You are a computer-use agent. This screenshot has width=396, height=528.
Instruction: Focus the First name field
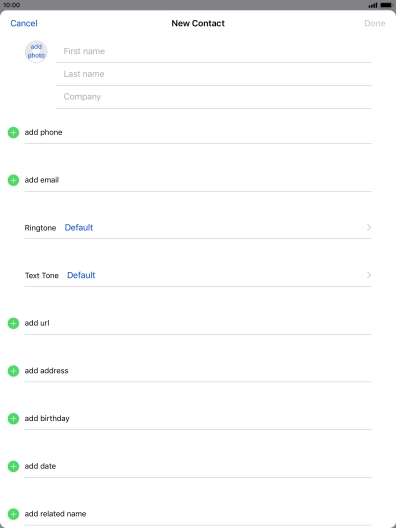tap(213, 51)
